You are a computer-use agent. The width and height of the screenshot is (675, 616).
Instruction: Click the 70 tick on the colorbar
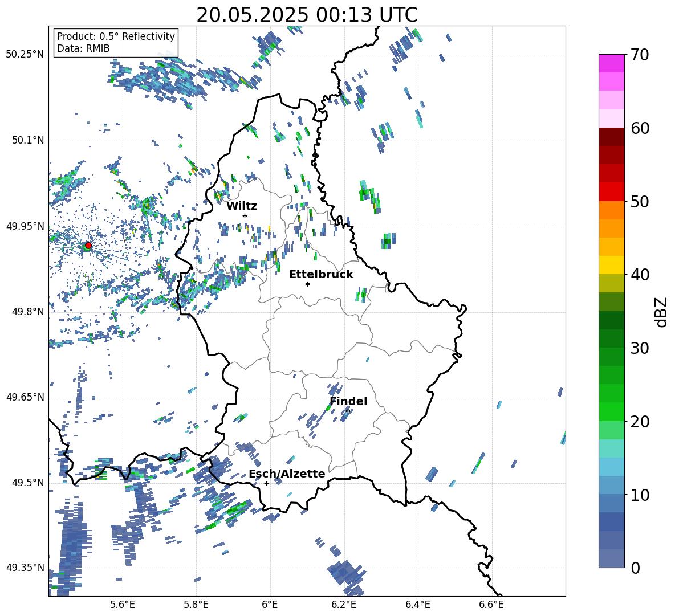(x=640, y=55)
